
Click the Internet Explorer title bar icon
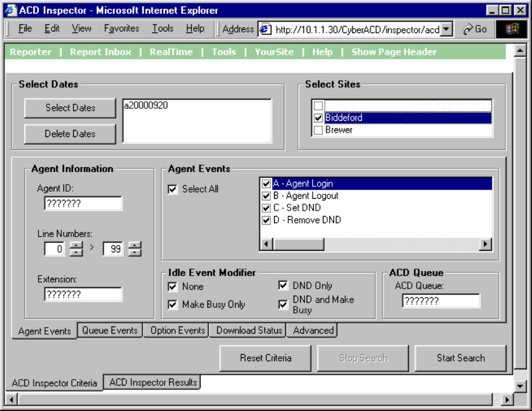pyautogui.click(x=10, y=10)
